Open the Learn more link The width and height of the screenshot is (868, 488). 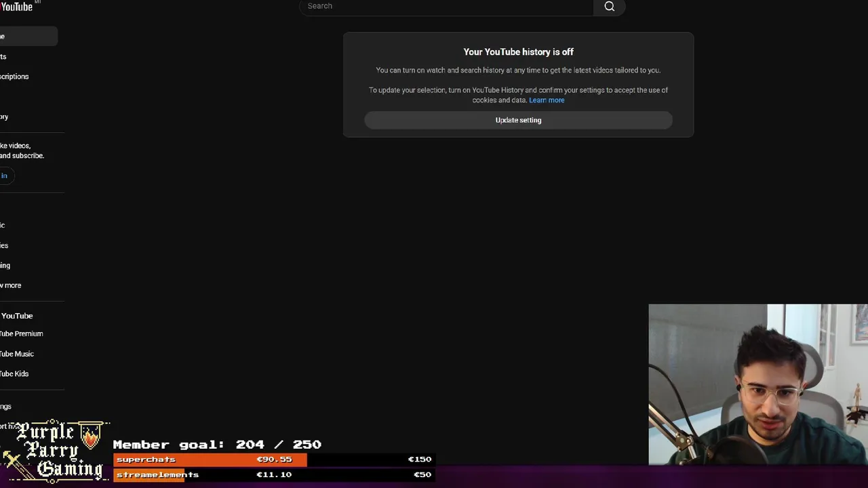click(547, 100)
